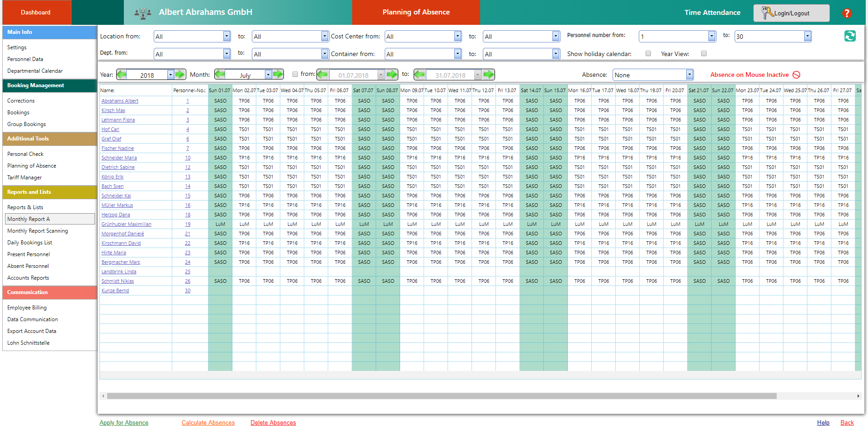Open Personnel Data menu item
This screenshot has width=868, height=440.
coord(25,59)
